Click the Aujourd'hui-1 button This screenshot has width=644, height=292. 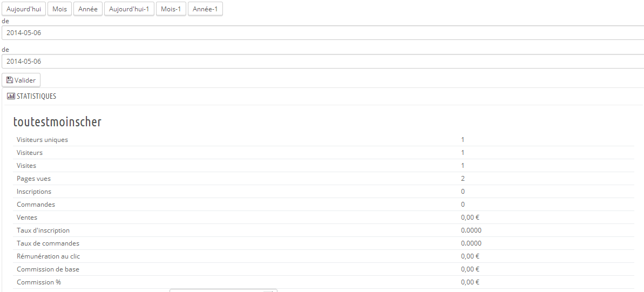(129, 9)
